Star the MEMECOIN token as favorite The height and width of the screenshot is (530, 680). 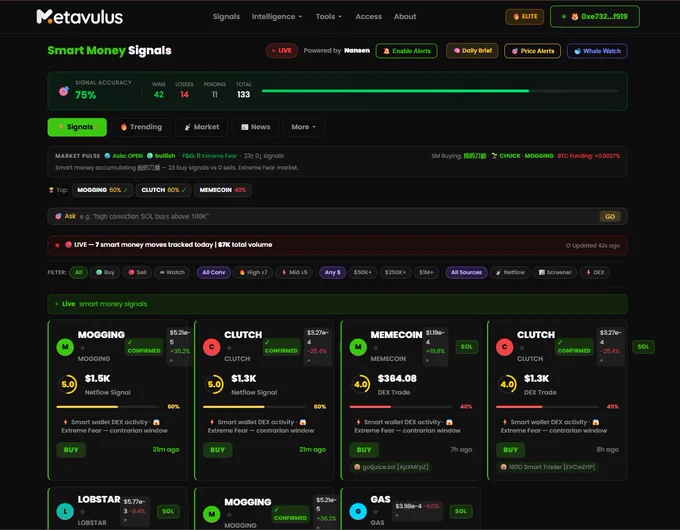click(376, 347)
